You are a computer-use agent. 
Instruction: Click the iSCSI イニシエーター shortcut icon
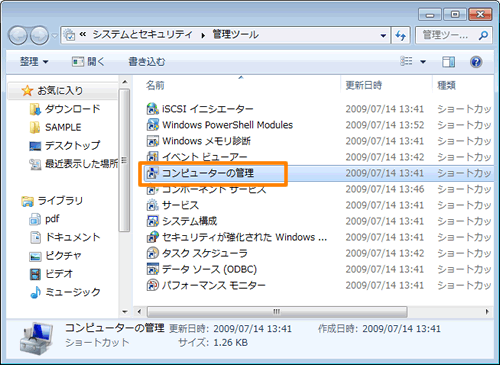coord(152,109)
